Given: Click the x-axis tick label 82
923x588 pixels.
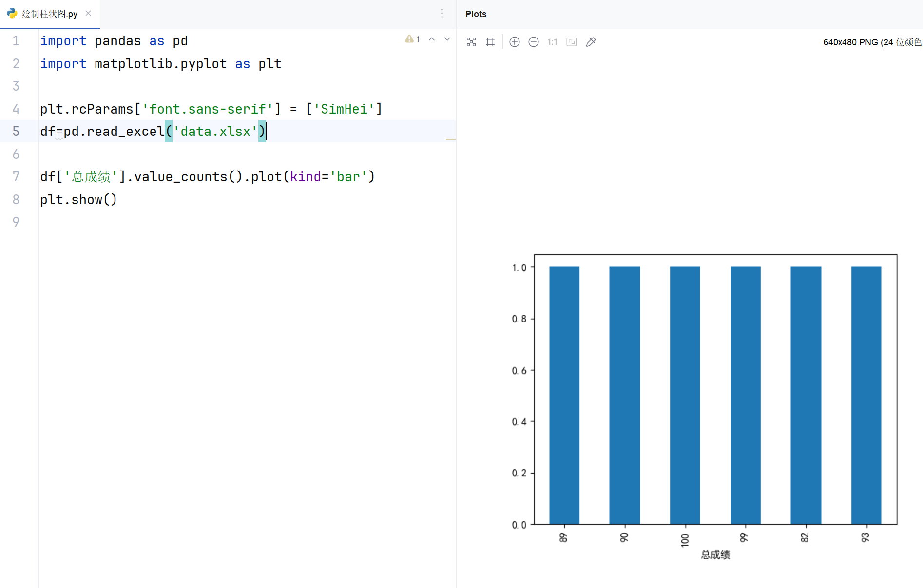Looking at the screenshot, I should click(805, 537).
